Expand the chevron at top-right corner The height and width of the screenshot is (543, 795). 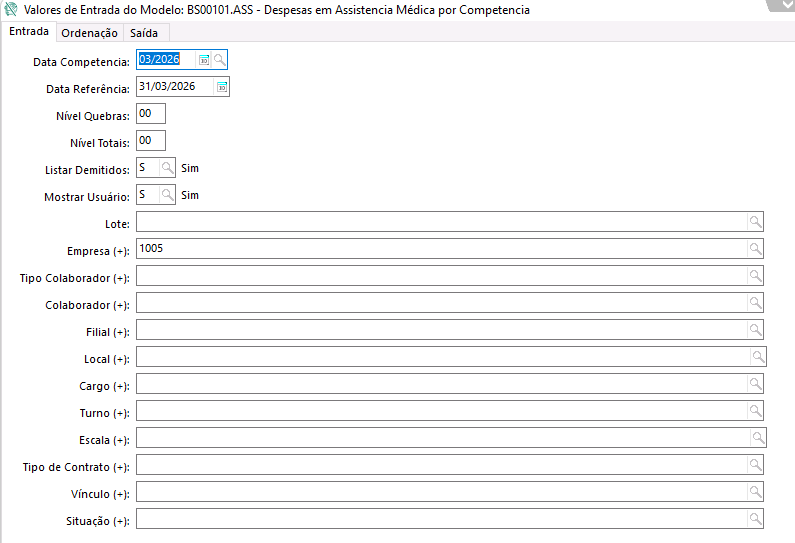point(781,5)
